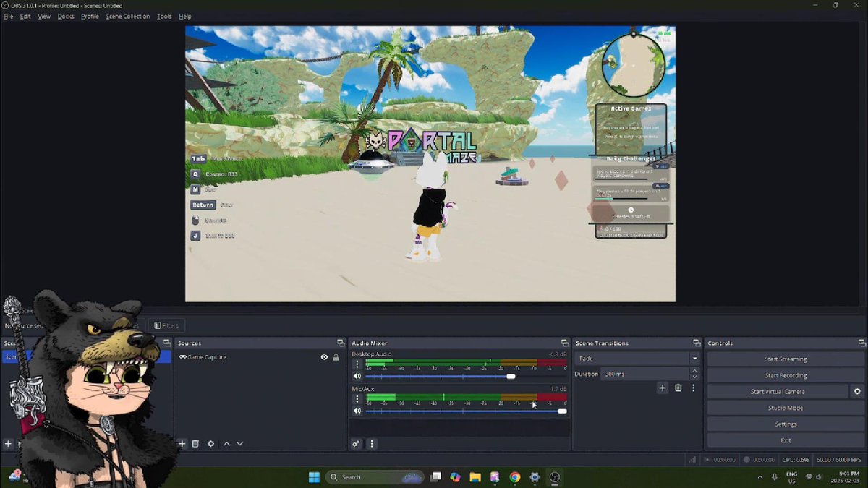The image size is (868, 488).
Task: Open transition properties three-dot menu
Action: pos(693,388)
